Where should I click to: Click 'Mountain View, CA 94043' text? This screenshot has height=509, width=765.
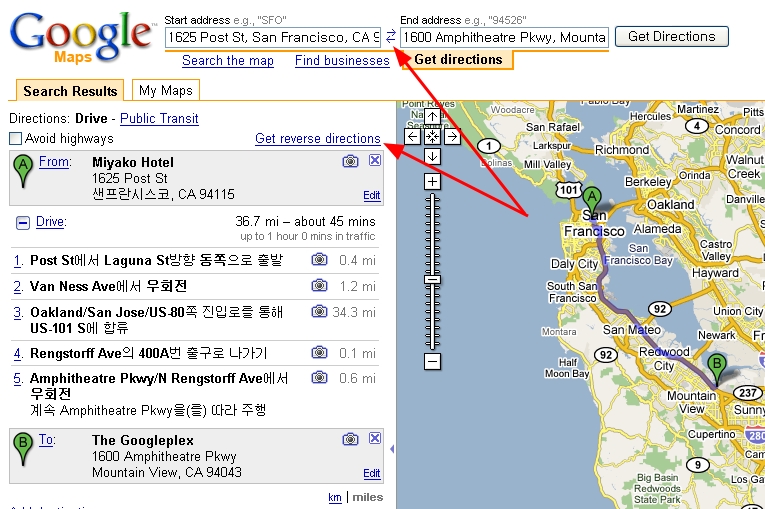tap(167, 472)
